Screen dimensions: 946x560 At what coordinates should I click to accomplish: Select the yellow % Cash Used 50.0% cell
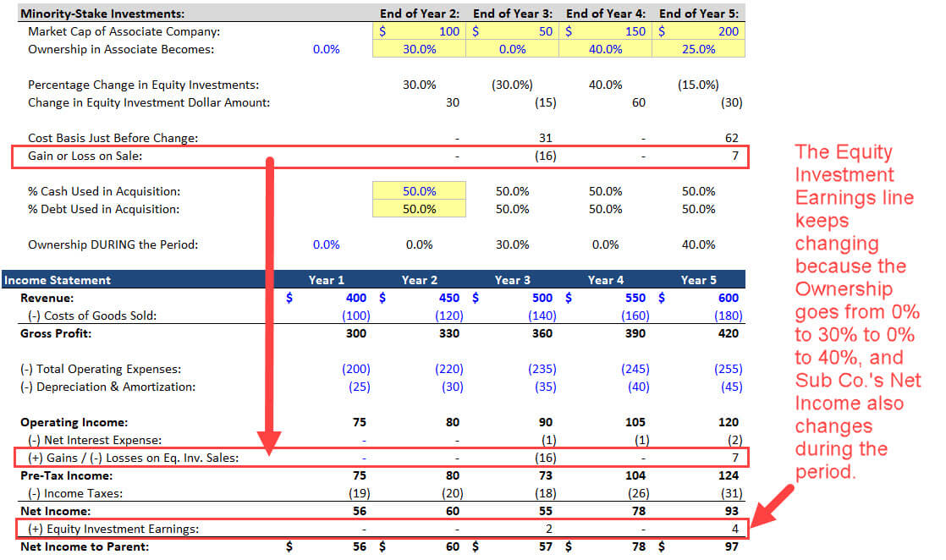pyautogui.click(x=419, y=190)
